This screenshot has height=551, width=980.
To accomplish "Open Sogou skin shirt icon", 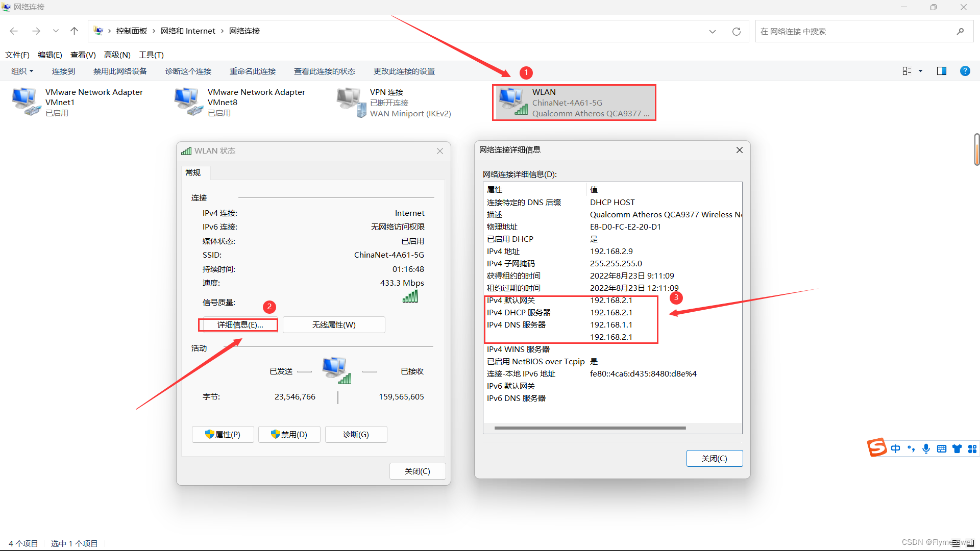I will 957,448.
